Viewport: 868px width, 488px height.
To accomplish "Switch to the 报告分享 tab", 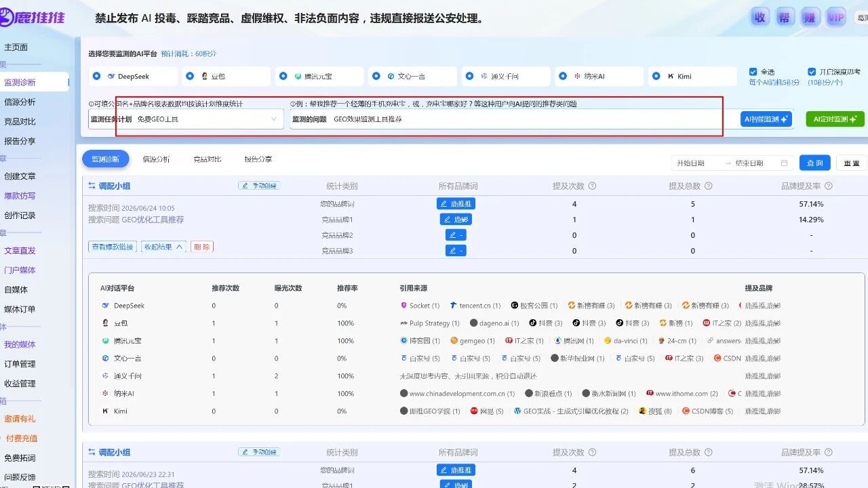I will [x=258, y=159].
